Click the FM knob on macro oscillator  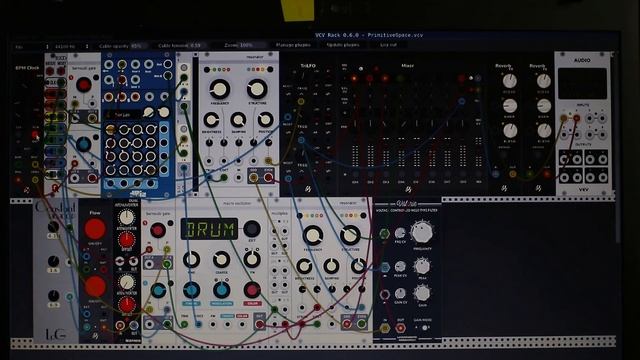252,259
